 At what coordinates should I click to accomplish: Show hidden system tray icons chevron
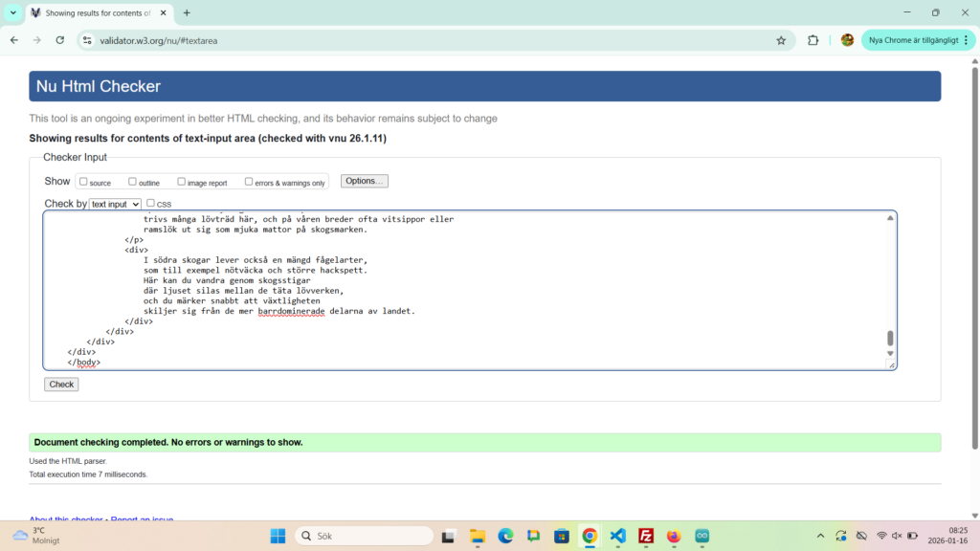coord(820,536)
